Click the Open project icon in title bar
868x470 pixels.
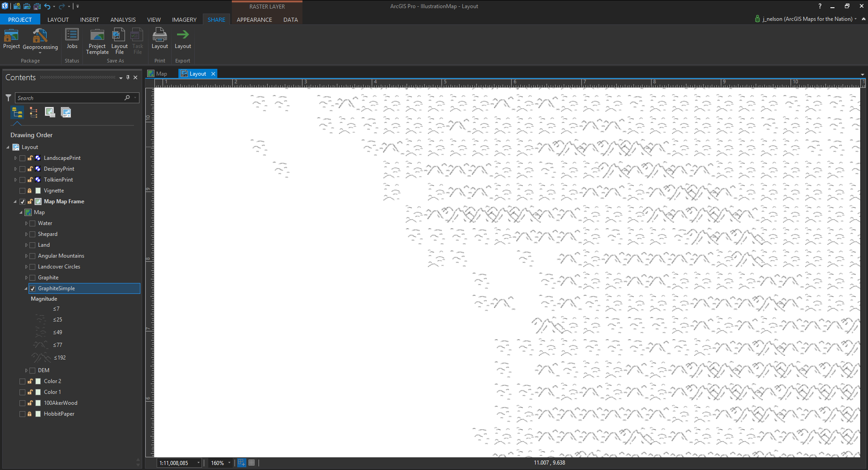point(27,6)
